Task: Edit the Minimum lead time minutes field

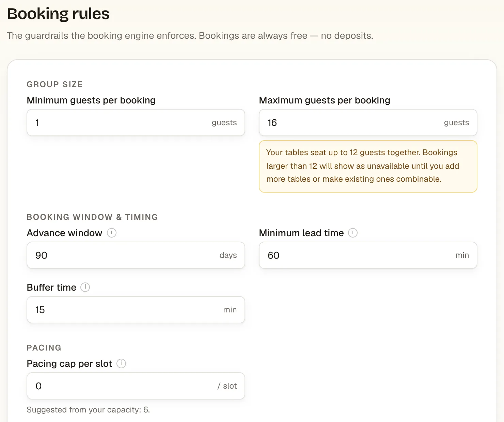Action: pos(368,255)
